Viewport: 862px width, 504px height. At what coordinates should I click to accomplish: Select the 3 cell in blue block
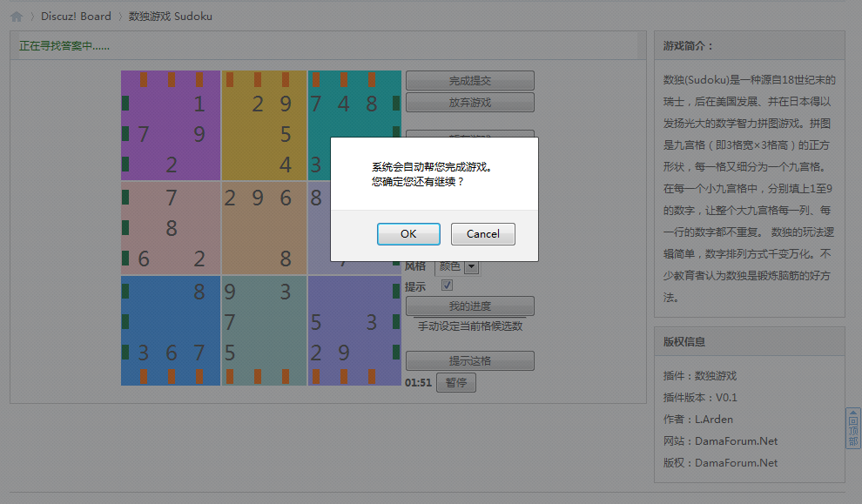[144, 353]
